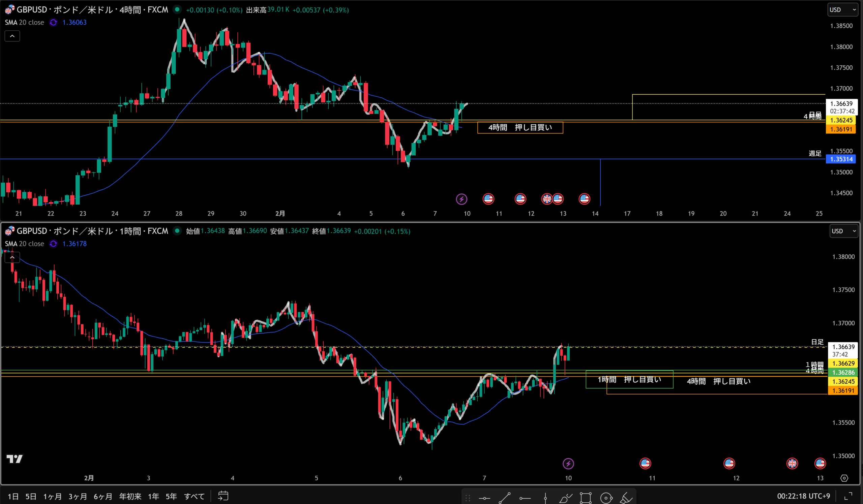Collapse the bottom chart indicator legend
863x504 pixels.
tap(12, 257)
